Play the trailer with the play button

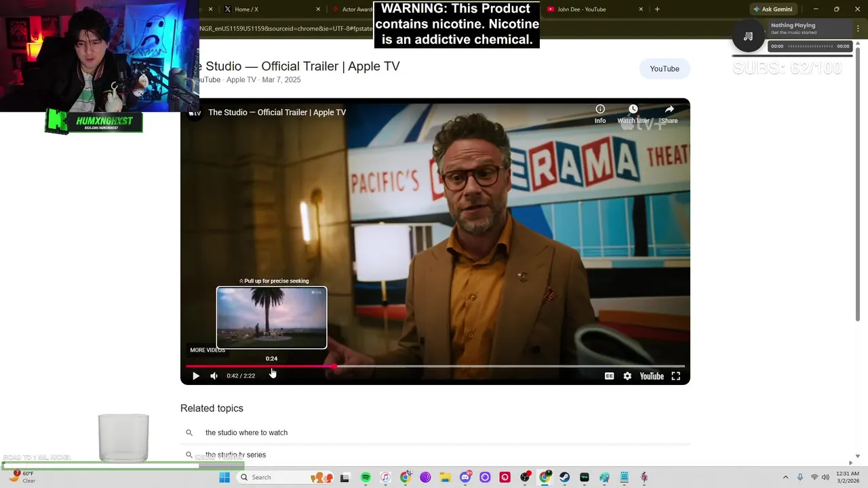click(x=195, y=375)
